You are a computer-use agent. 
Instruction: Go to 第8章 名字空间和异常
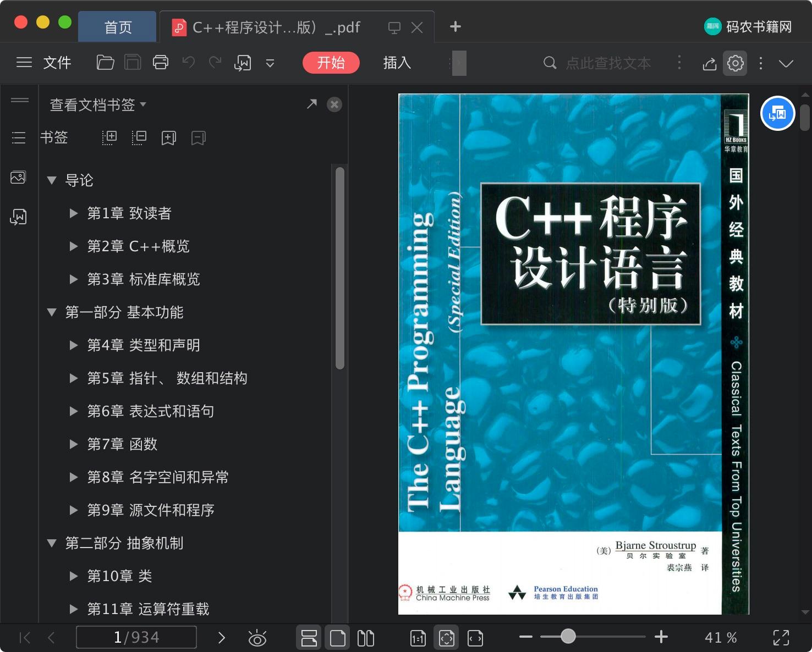click(x=158, y=477)
